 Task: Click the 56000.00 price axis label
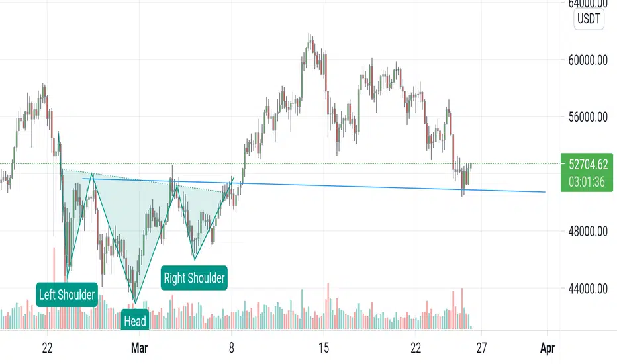588,117
